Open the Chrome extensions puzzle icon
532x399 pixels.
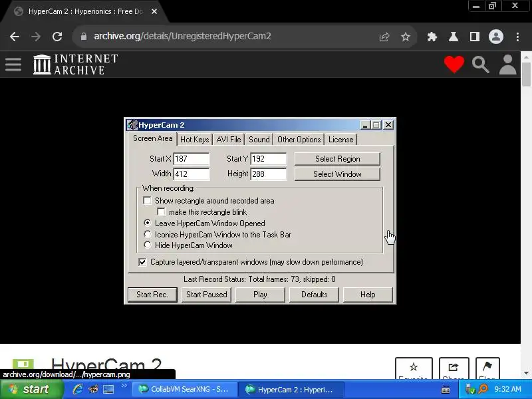click(432, 37)
